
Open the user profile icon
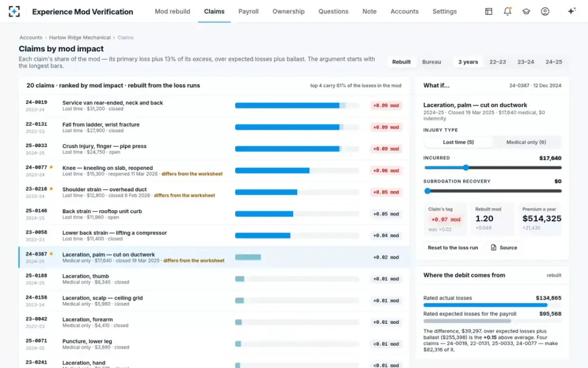(545, 11)
